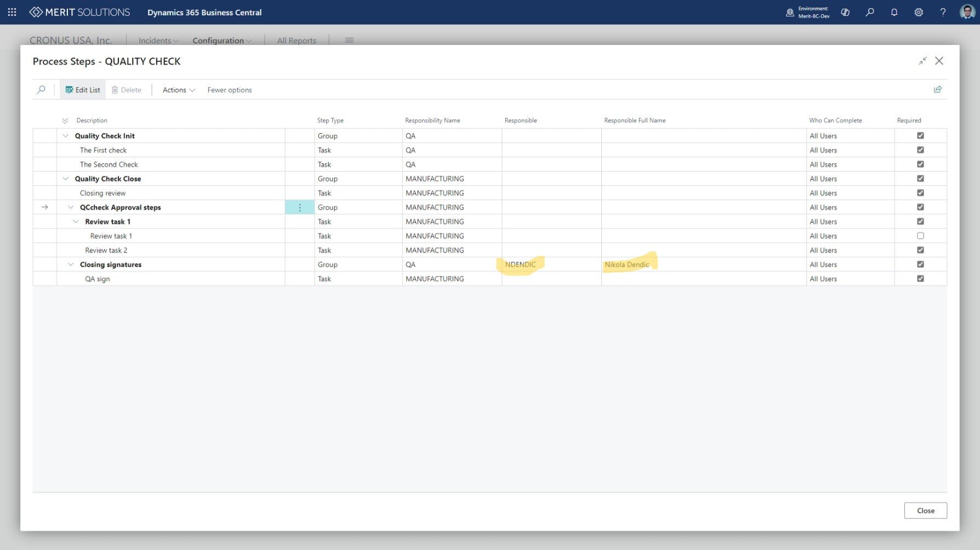Check Required box for unchecked Review task 1
This screenshot has height=550, width=980.
pyautogui.click(x=920, y=236)
